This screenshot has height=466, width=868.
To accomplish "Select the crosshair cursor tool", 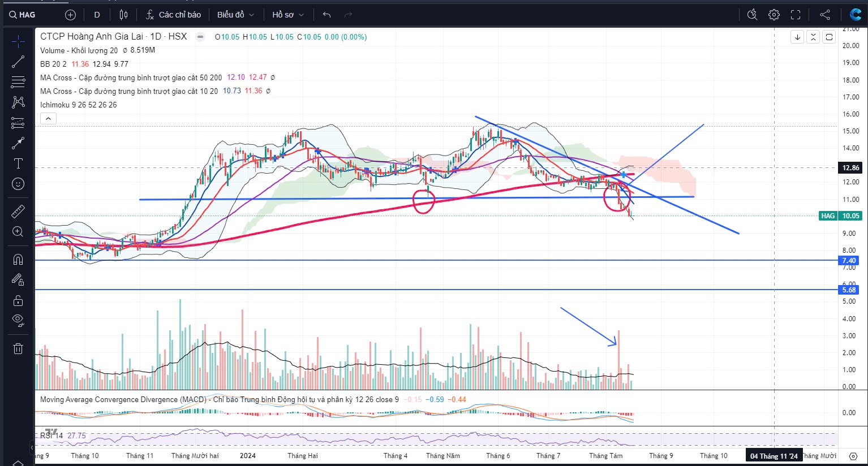I will click(18, 41).
